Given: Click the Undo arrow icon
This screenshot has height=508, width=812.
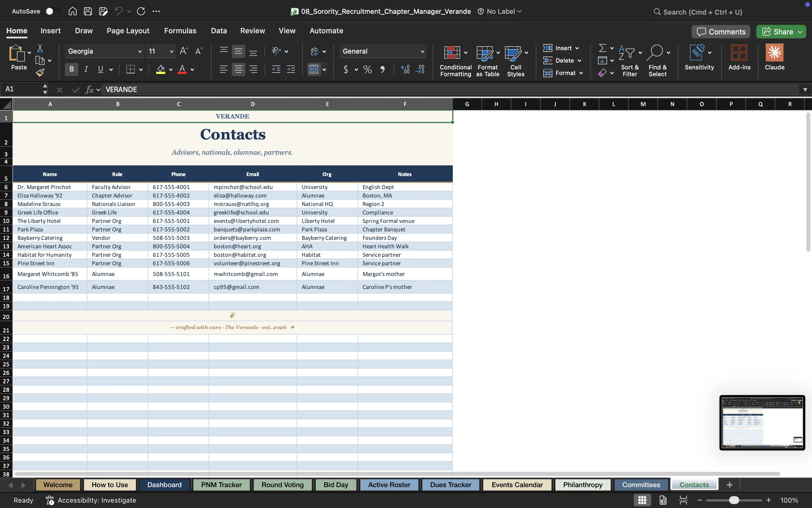Looking at the screenshot, I should pos(118,11).
